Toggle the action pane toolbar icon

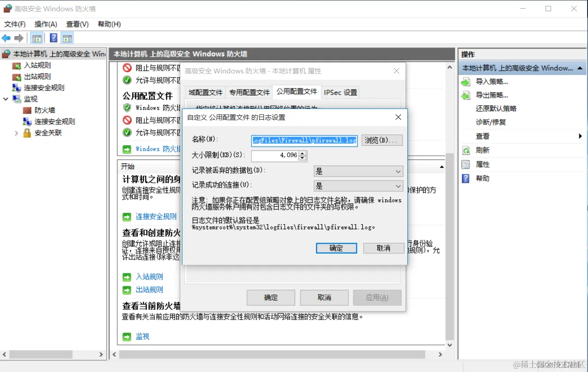pos(68,38)
